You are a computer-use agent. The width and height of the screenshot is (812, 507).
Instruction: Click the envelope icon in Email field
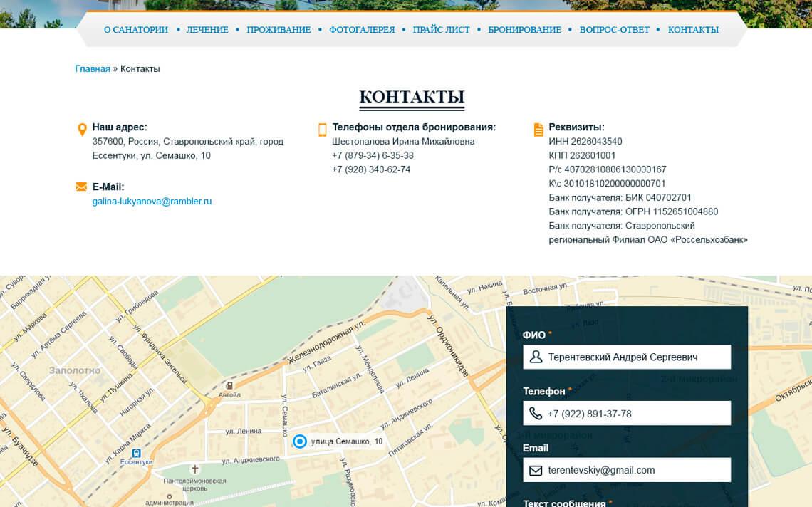536,471
